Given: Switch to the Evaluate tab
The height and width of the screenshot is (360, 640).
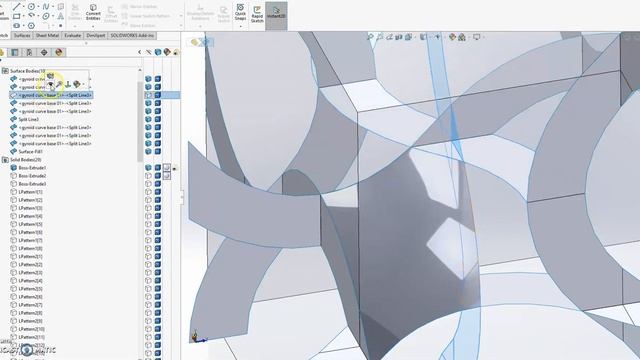Looking at the screenshot, I should tap(73, 36).
